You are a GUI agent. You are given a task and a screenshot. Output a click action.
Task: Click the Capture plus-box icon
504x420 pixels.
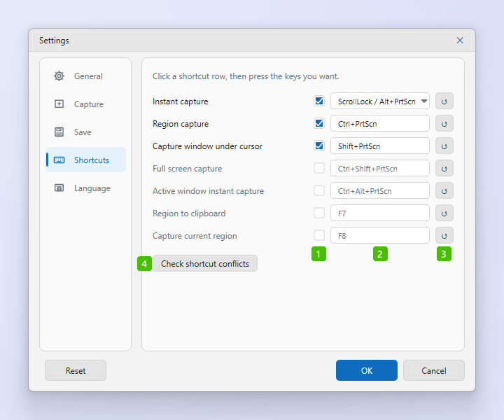coord(59,104)
